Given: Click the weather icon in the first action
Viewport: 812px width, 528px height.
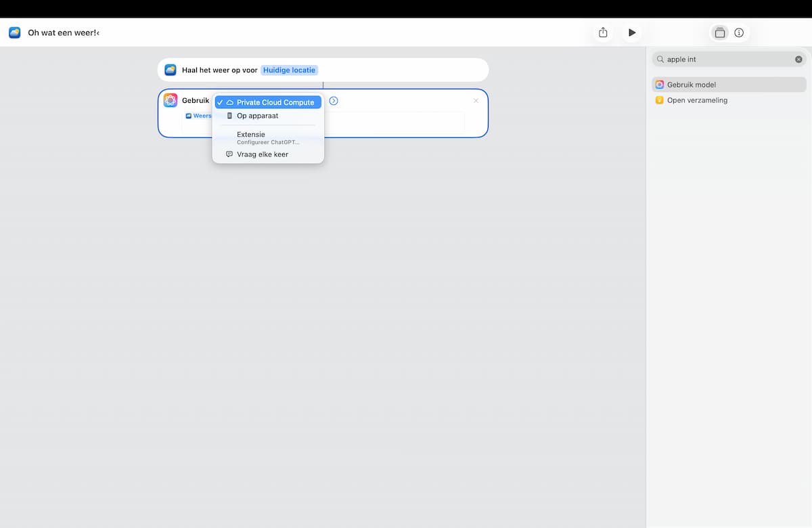Looking at the screenshot, I should [x=171, y=70].
